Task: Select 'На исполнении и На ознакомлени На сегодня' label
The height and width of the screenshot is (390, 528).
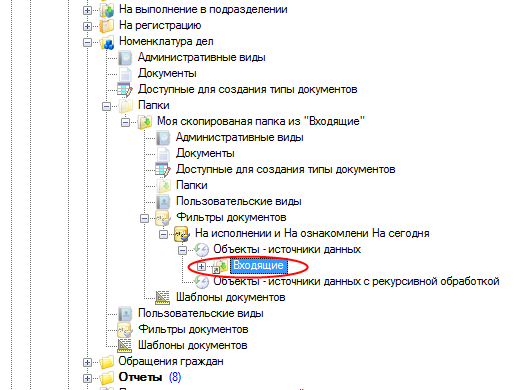Action: point(312,234)
